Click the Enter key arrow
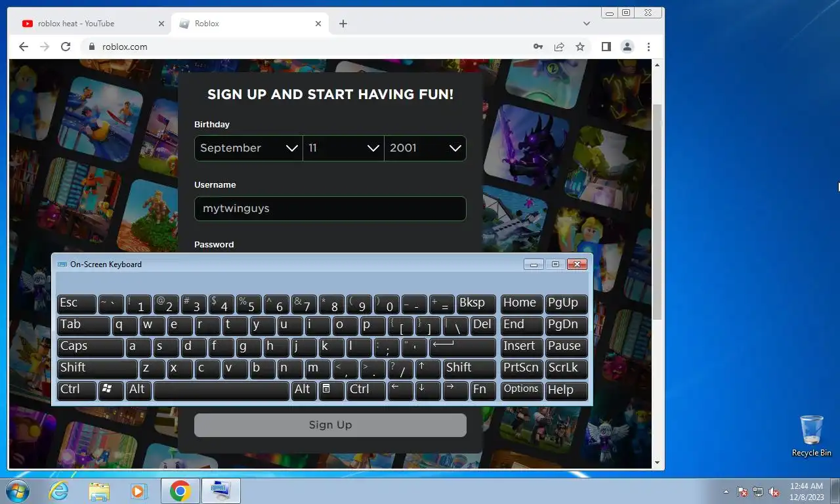840x504 pixels. [x=462, y=347]
